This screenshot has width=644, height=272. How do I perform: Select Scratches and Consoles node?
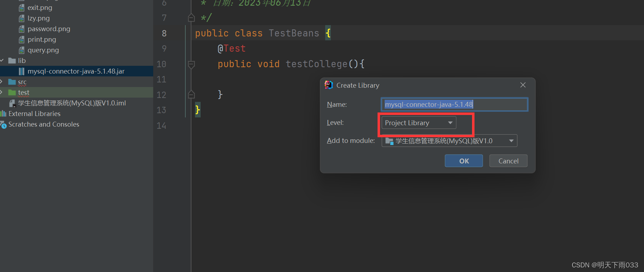44,125
